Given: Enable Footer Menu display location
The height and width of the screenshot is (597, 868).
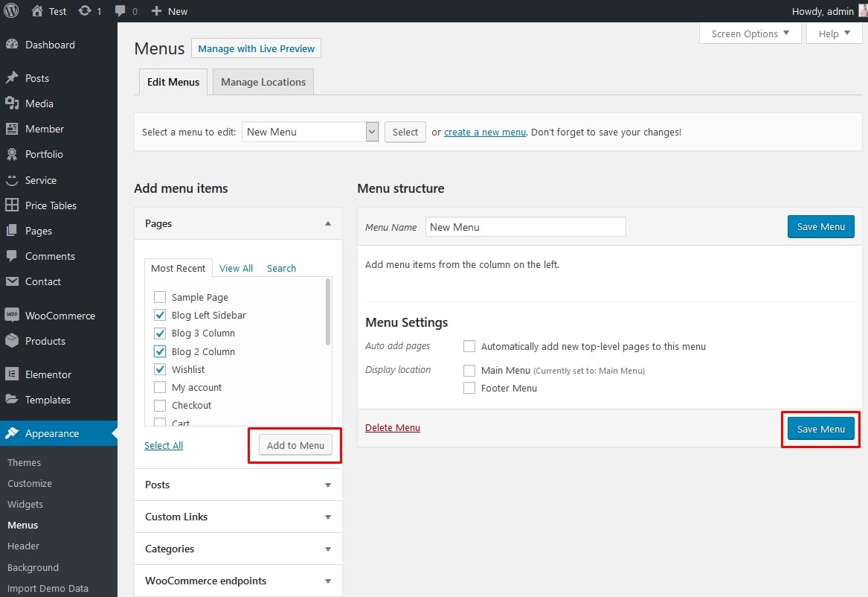Looking at the screenshot, I should (469, 388).
